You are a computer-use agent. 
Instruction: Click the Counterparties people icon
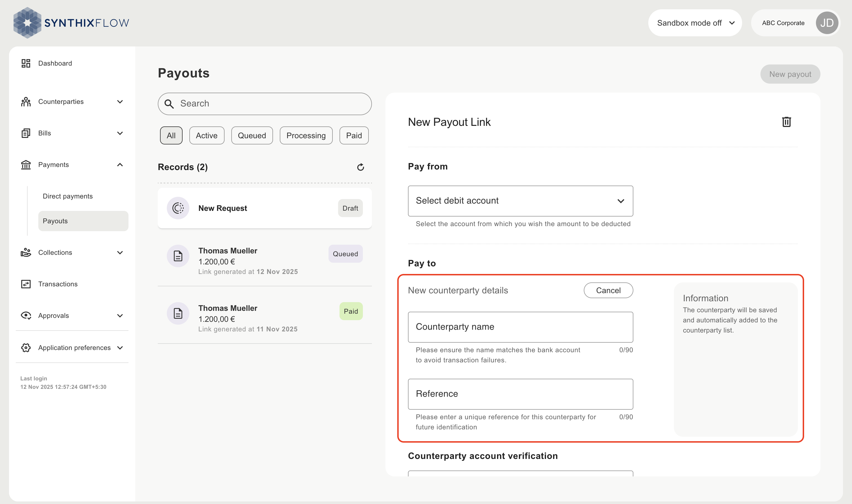pyautogui.click(x=26, y=102)
